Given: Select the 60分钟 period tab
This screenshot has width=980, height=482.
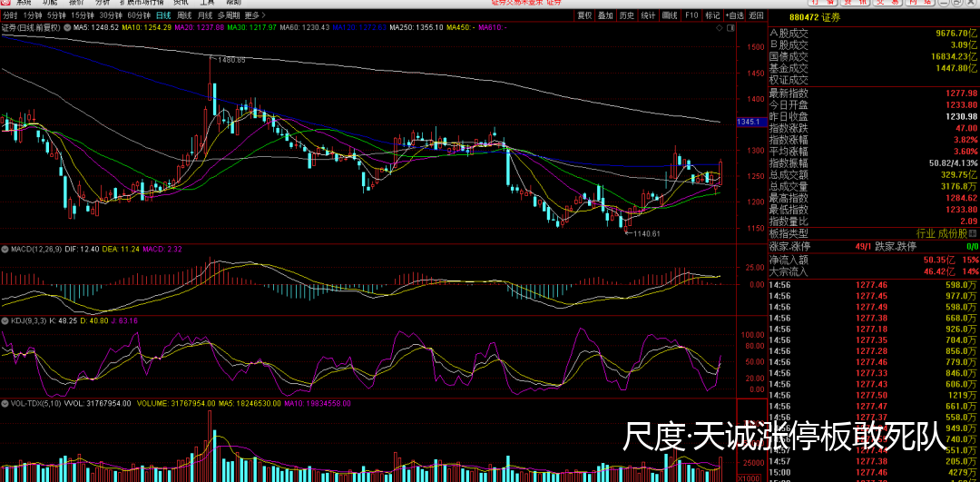Looking at the screenshot, I should pyautogui.click(x=139, y=15).
